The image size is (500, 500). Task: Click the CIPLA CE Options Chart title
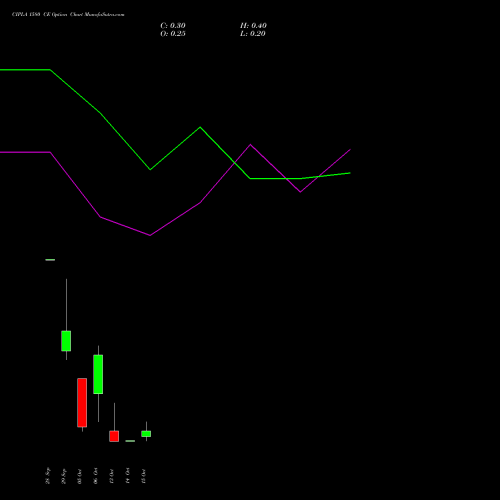click(68, 15)
